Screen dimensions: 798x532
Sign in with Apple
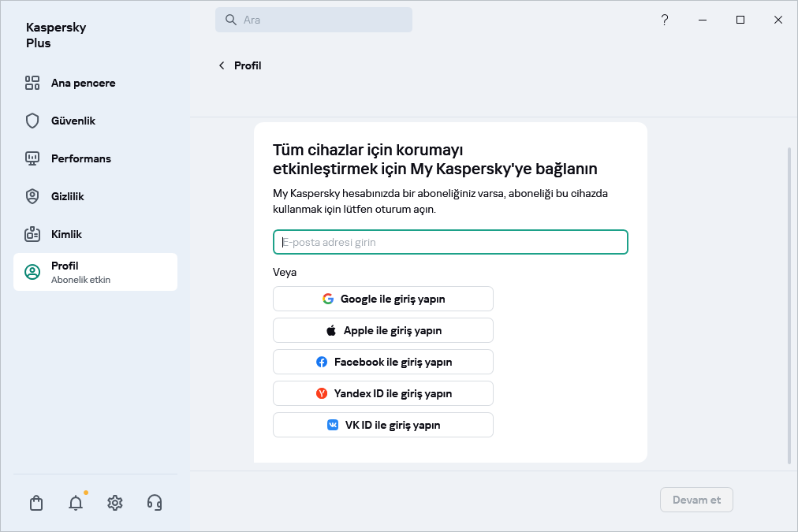pyautogui.click(x=382, y=330)
